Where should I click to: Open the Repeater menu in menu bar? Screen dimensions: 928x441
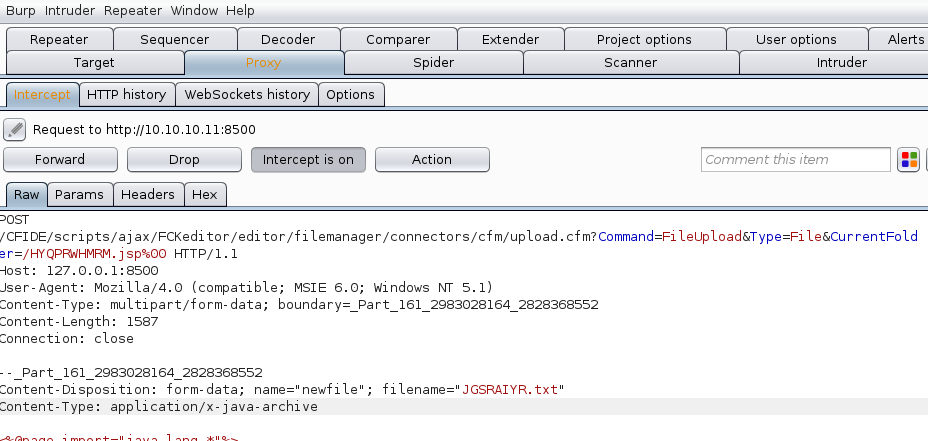pyautogui.click(x=133, y=11)
